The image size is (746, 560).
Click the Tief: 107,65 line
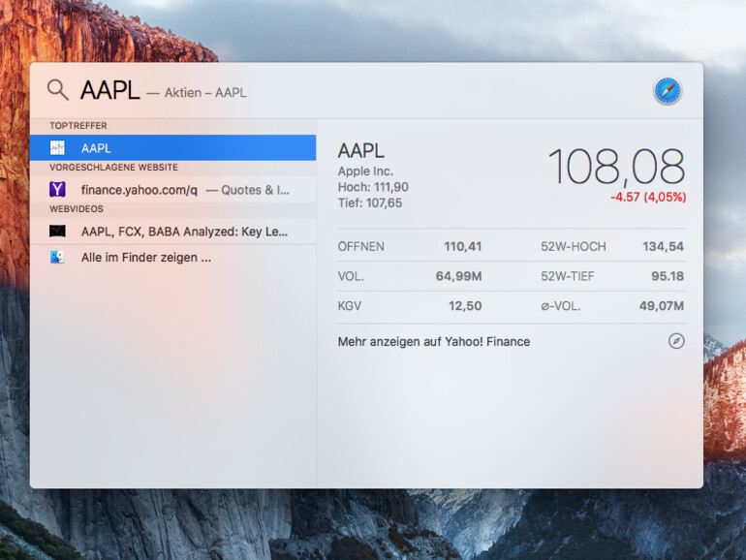point(370,203)
